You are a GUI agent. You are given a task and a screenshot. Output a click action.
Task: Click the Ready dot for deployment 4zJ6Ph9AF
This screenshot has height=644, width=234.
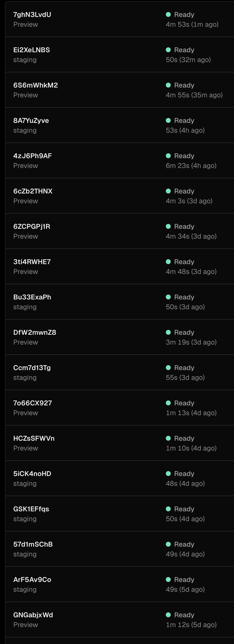coord(168,156)
